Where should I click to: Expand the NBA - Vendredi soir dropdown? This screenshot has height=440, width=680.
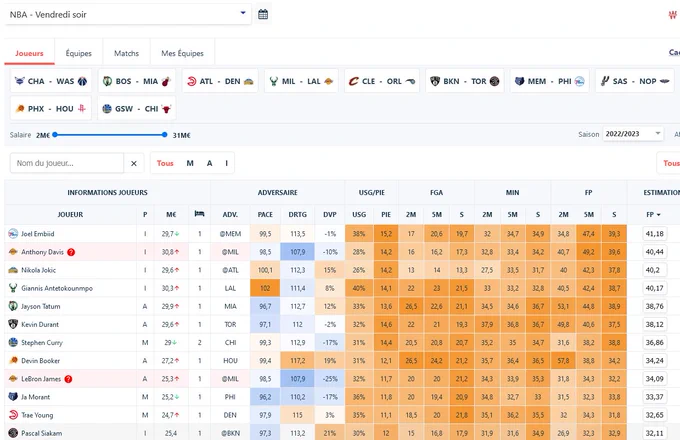[128, 14]
